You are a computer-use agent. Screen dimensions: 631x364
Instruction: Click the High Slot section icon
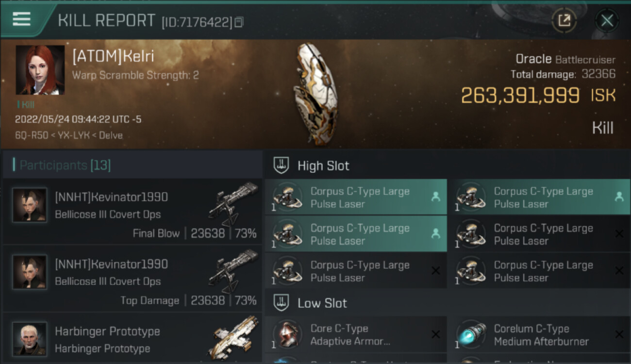click(x=282, y=165)
